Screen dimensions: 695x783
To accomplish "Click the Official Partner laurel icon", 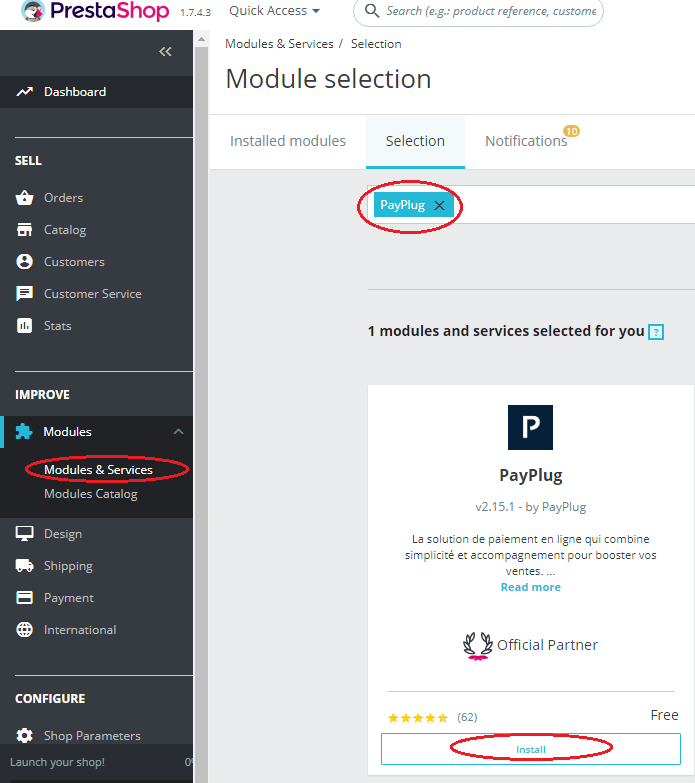I will pyautogui.click(x=477, y=646).
